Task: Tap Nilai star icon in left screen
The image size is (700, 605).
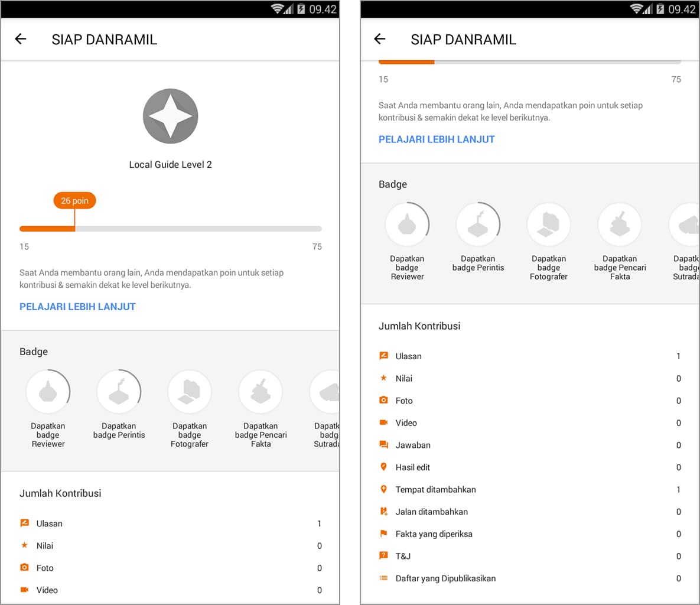Action: pyautogui.click(x=25, y=545)
